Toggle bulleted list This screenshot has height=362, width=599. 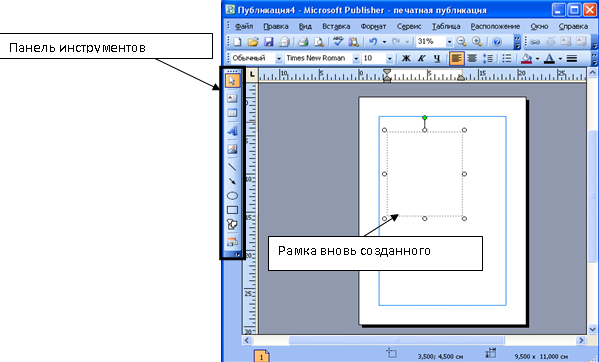click(507, 58)
